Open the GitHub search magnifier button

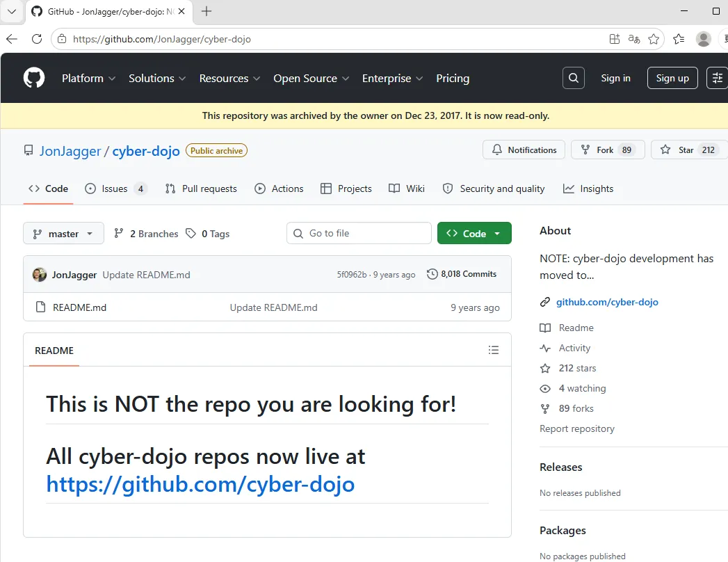pos(574,78)
